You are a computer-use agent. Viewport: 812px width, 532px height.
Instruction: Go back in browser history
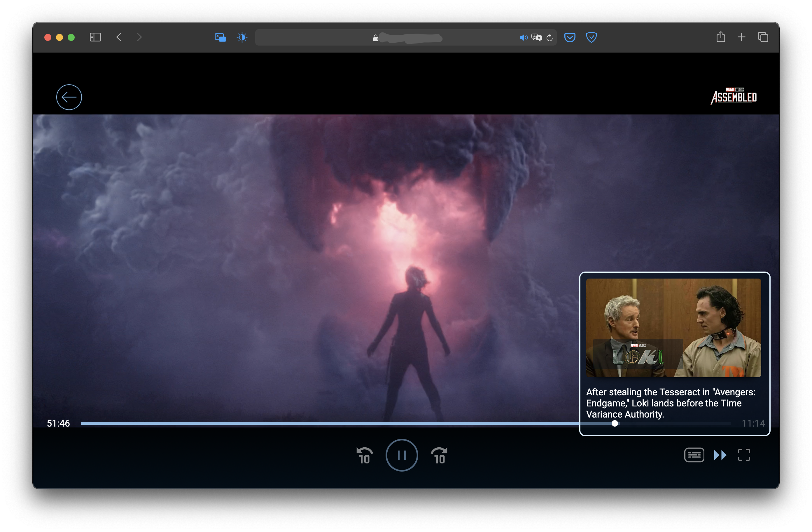[x=119, y=37]
